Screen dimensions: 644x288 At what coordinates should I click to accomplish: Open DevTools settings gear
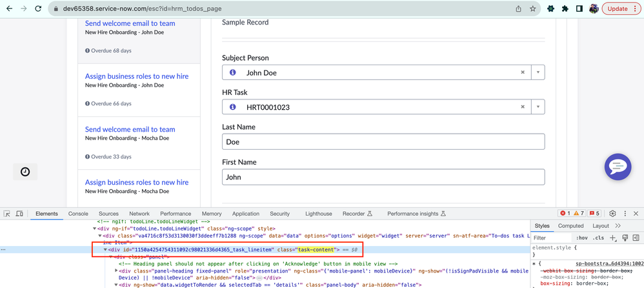[613, 214]
